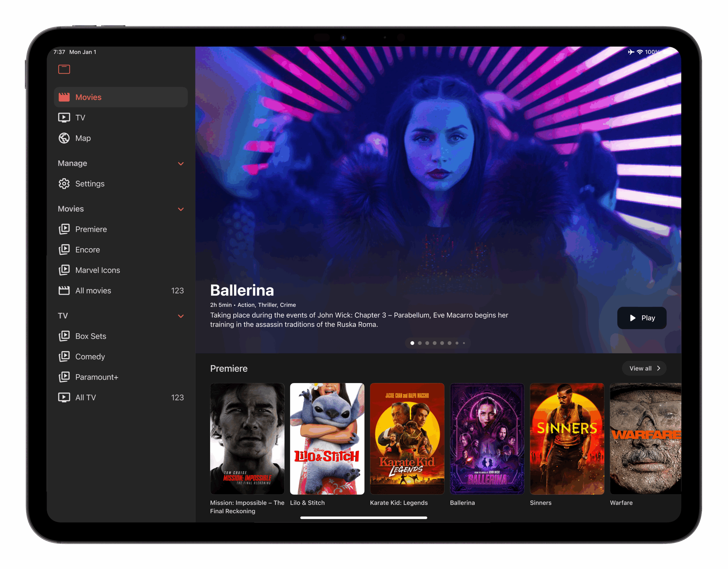Play the Ballerina featured movie

pos(641,318)
